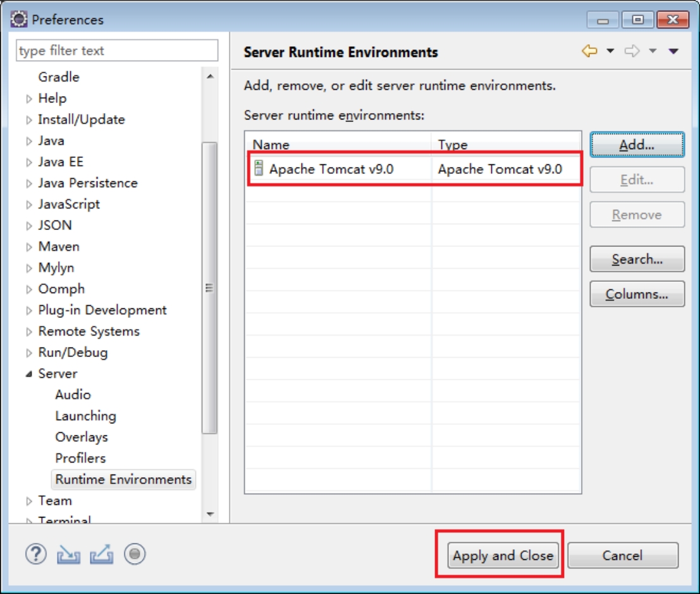Expand the Oomph node
Screen dimensions: 700x594
click(x=29, y=289)
